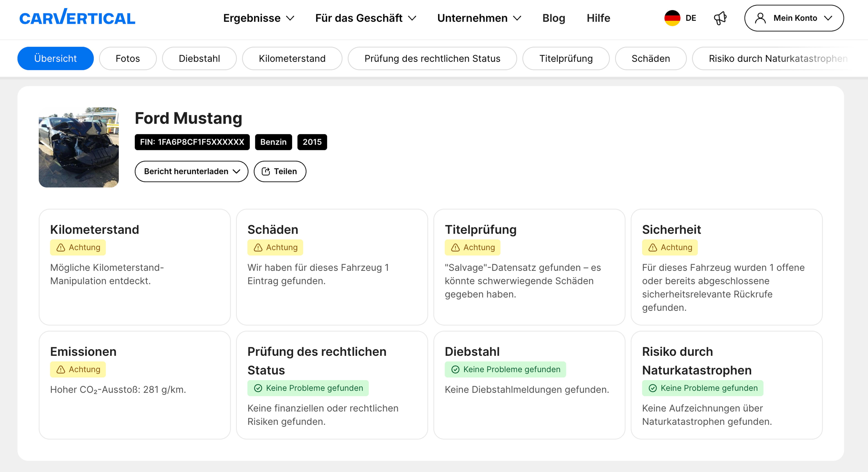This screenshot has width=868, height=472.
Task: Open the Diebstahl summary card heading
Action: [472, 351]
